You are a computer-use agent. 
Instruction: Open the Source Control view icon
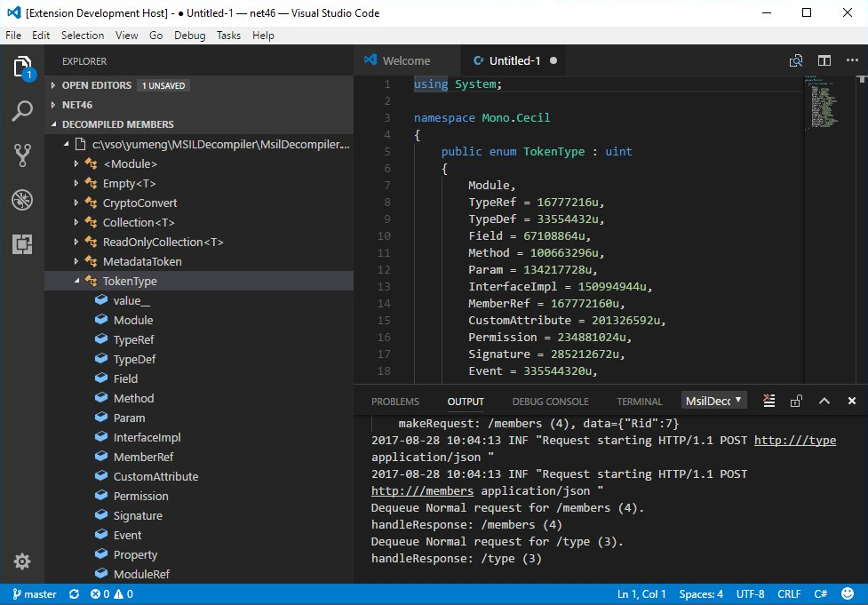pyautogui.click(x=22, y=155)
